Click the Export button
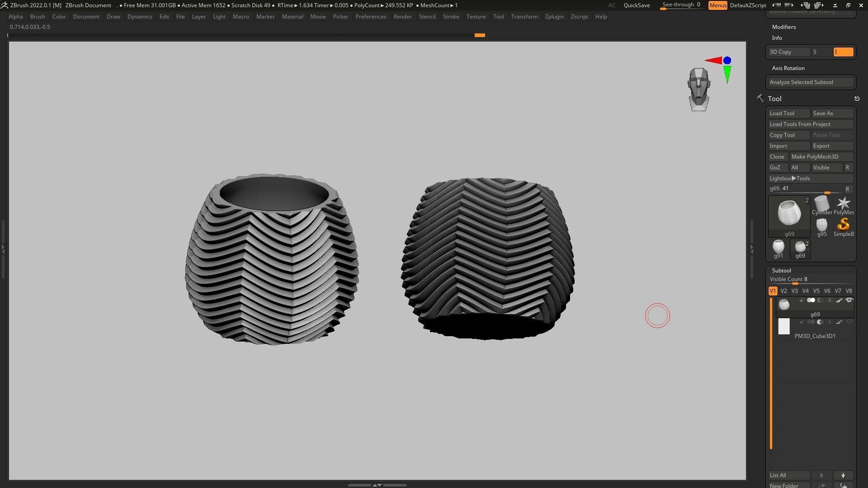Viewport: 868px width, 488px height. [x=832, y=146]
